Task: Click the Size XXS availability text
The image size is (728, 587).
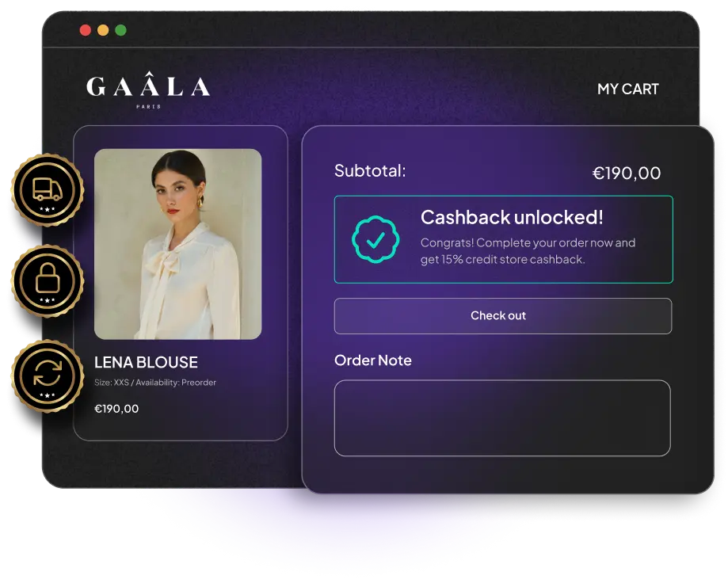Action: click(155, 383)
